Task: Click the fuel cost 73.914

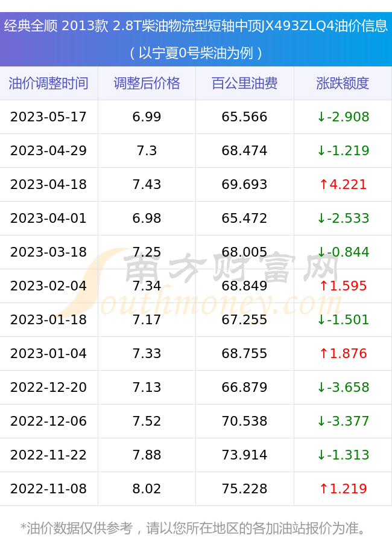Action: [244, 455]
